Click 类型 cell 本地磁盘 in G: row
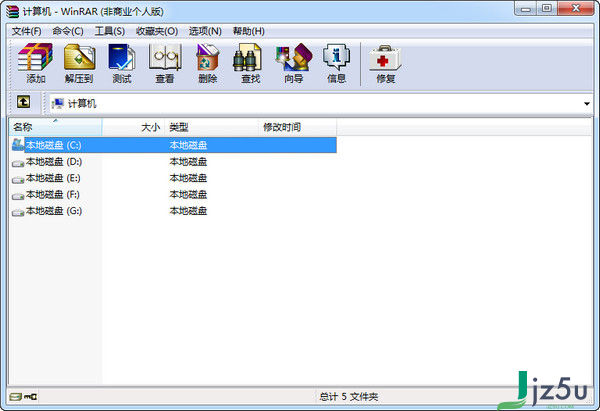This screenshot has height=411, width=600. [188, 211]
